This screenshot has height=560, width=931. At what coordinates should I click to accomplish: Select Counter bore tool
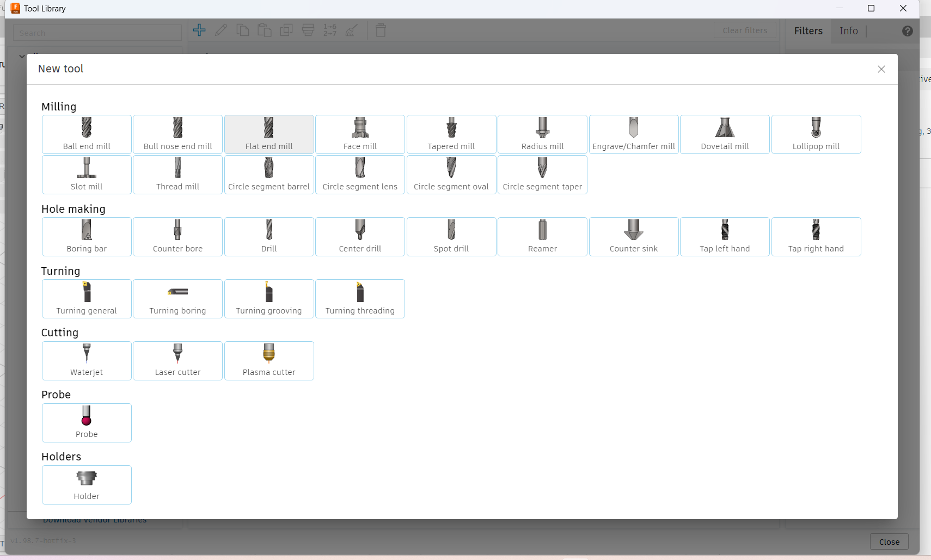(177, 237)
